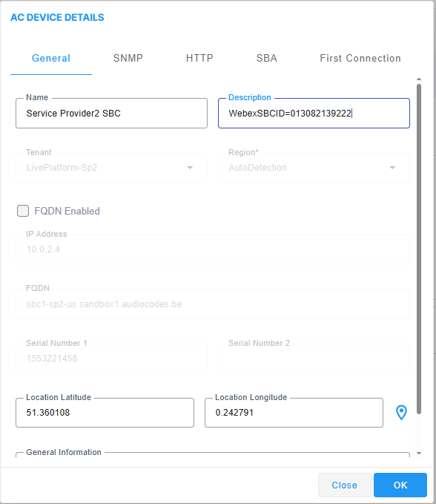
Task: Click the scrollbar up arrow
Action: point(419,79)
